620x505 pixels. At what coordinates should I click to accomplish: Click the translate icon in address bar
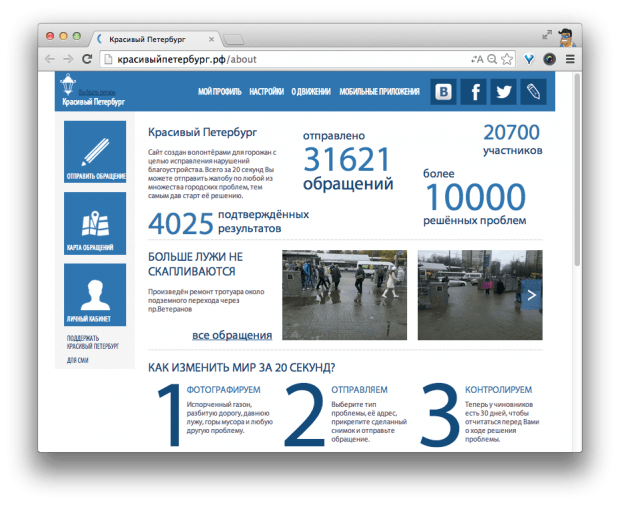pyautogui.click(x=477, y=59)
